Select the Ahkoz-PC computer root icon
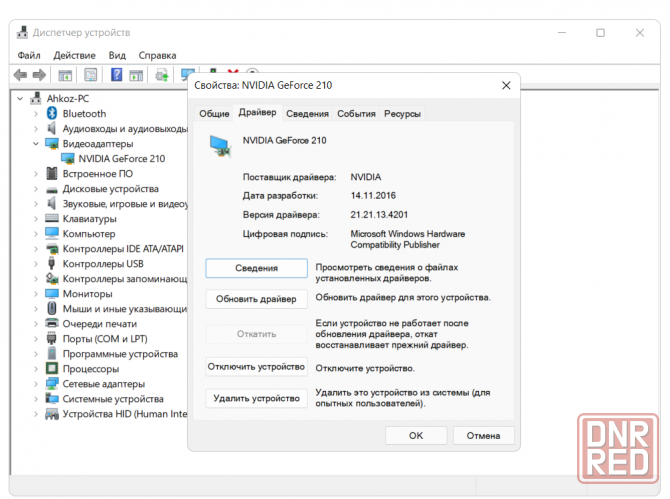 click(36, 99)
